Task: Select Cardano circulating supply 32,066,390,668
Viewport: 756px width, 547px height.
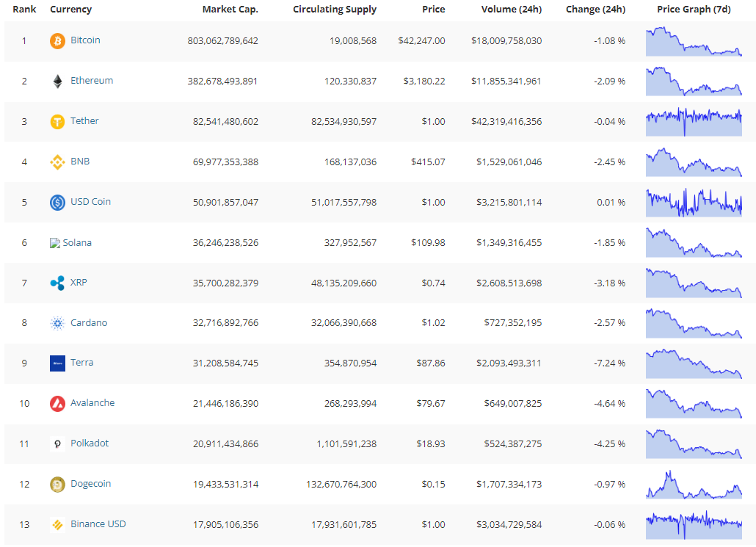Action: (x=344, y=323)
